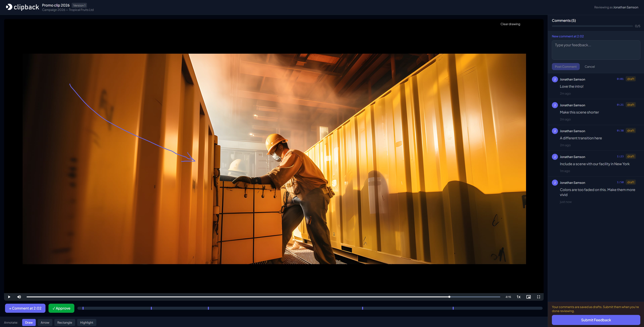The image size is (644, 327).
Task: Jump to 0:21 comment timestamp
Action: (620, 105)
